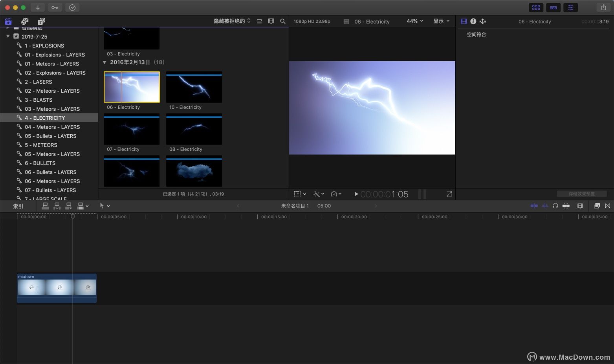Toggle the timeline panel visibility

point(553,7)
